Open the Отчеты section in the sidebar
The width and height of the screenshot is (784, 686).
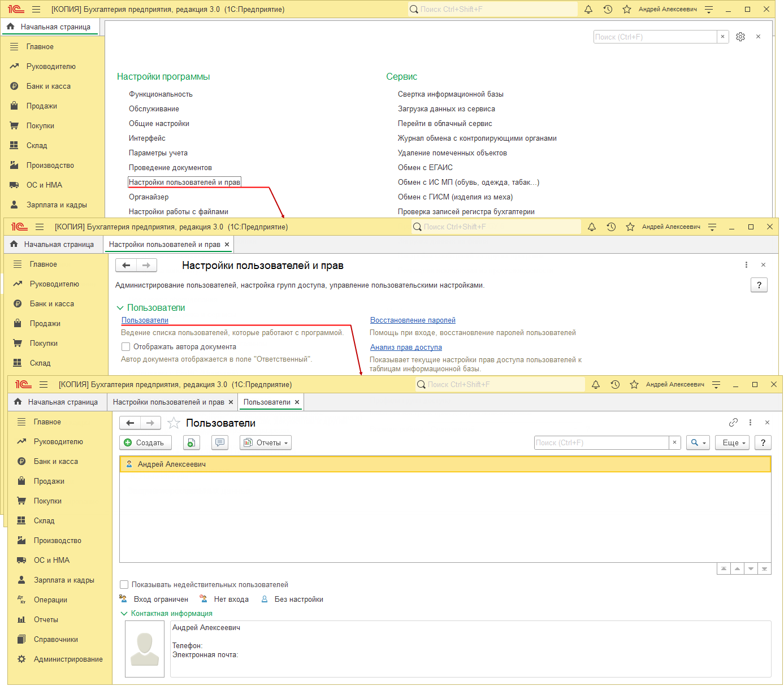tap(46, 620)
